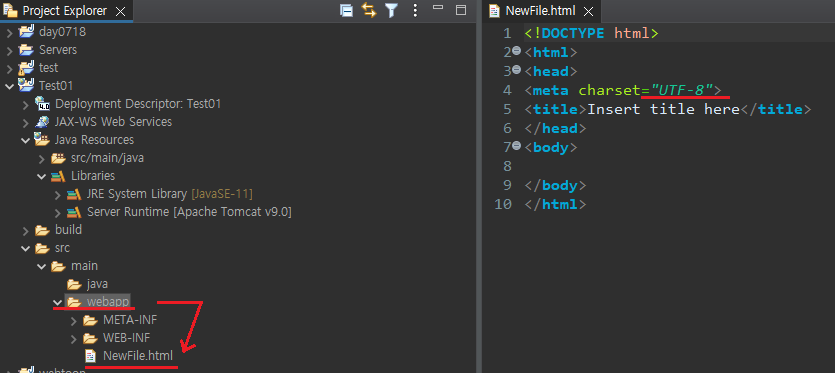The image size is (835, 373).
Task: Open the Project Explorer filter icon
Action: [391, 10]
